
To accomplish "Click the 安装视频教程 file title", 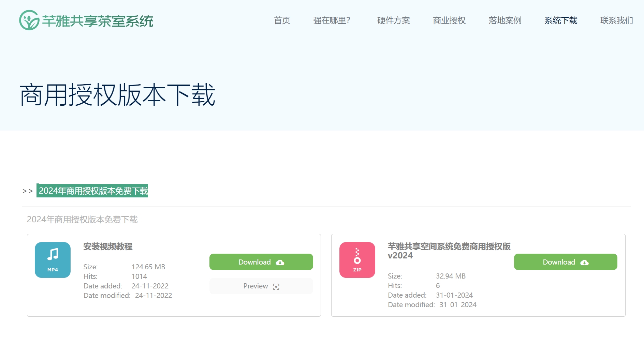I will (108, 246).
